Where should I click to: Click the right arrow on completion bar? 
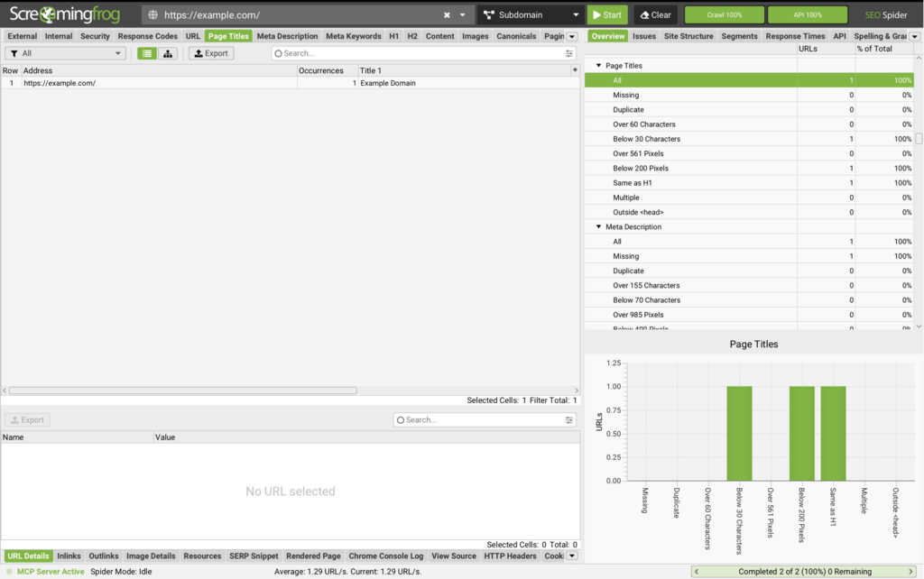[x=910, y=572]
